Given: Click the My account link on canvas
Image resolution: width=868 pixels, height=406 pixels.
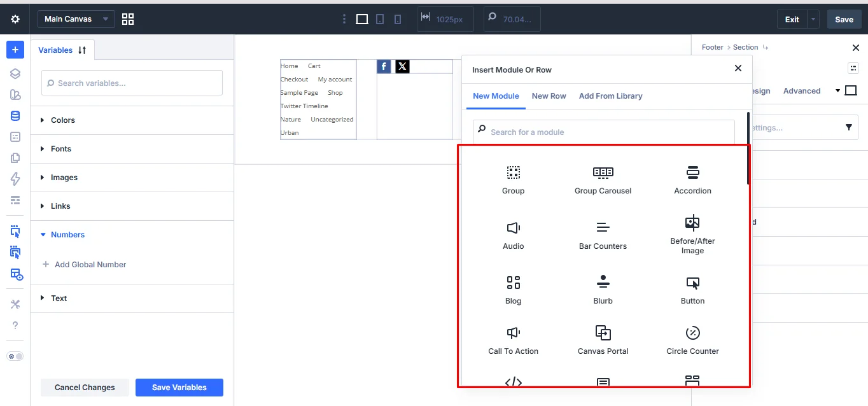Looking at the screenshot, I should point(335,80).
